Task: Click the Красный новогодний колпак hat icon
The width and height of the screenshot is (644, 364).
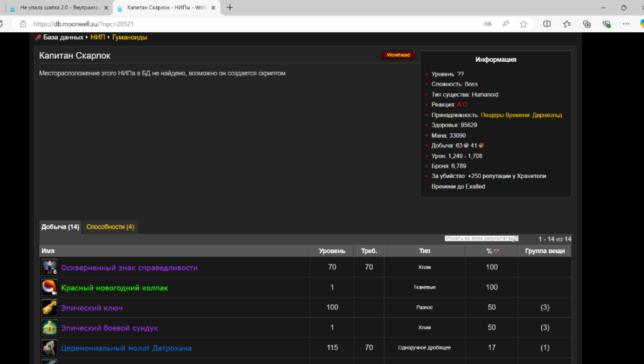Action: tap(50, 287)
